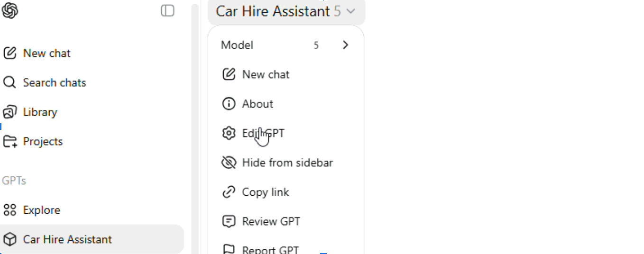This screenshot has width=644, height=254.
Task: Choose Edit GPT from the menu
Action: 286,133
